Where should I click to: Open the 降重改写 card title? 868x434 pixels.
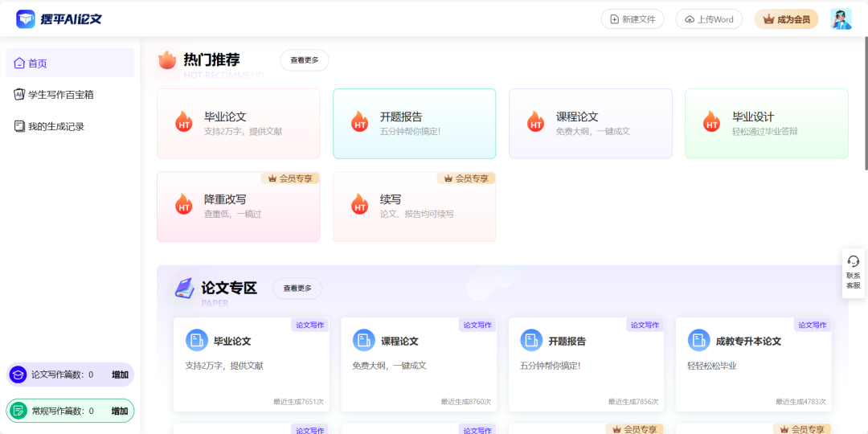coord(225,199)
